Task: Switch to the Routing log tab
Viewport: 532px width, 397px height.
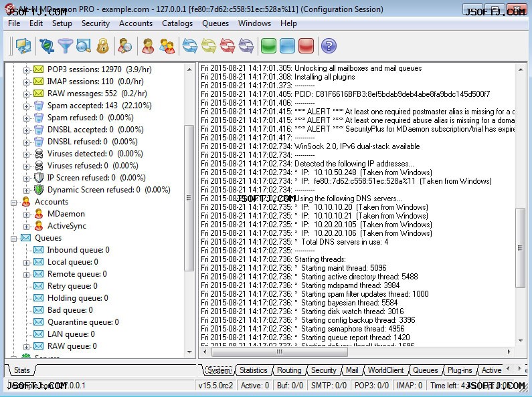Action: click(289, 370)
